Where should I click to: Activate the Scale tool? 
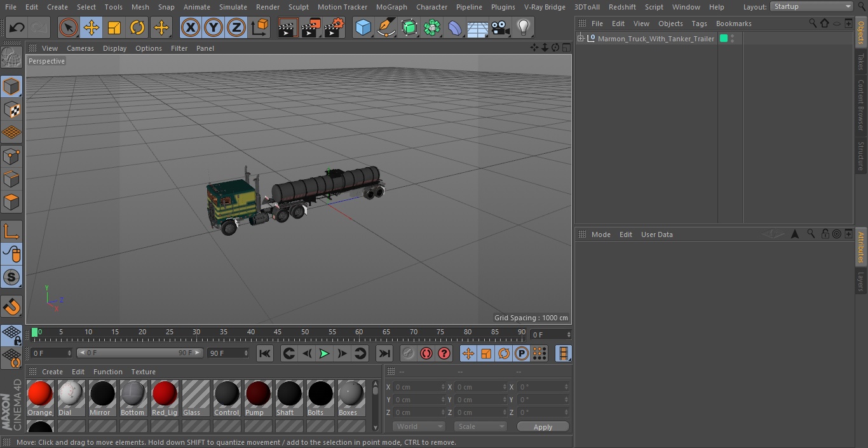[x=114, y=27]
